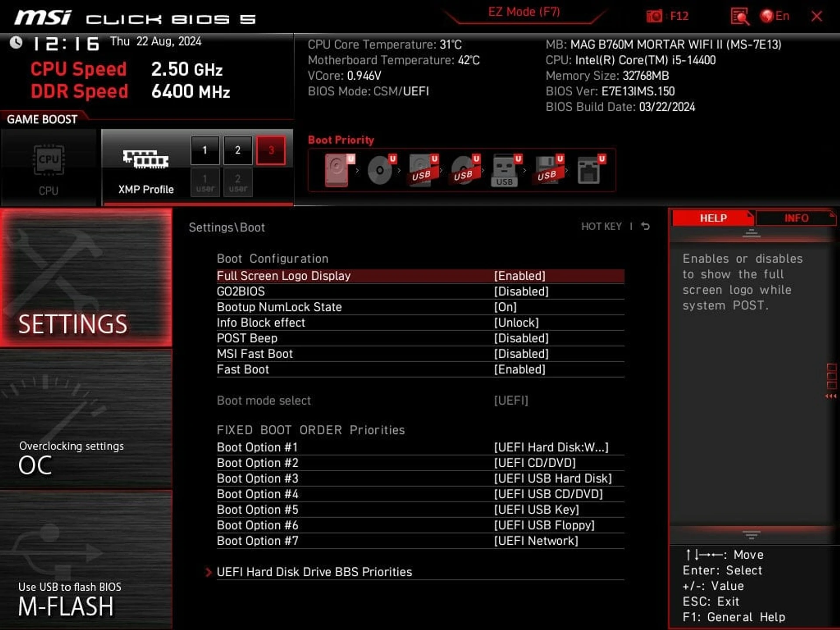Click the help panel bottom scroll handle

pos(751,535)
